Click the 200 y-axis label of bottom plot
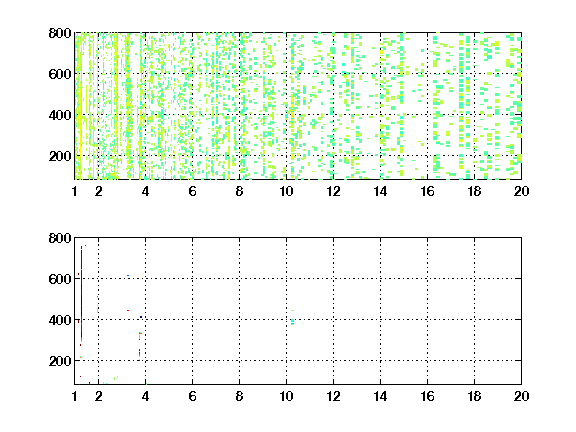Image resolution: width=576 pixels, height=432 pixels. click(x=60, y=361)
